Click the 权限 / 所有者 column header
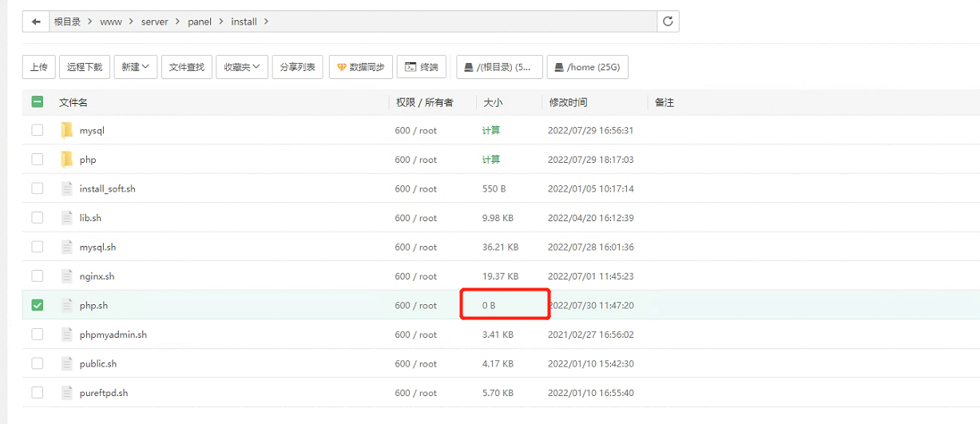 (x=425, y=102)
